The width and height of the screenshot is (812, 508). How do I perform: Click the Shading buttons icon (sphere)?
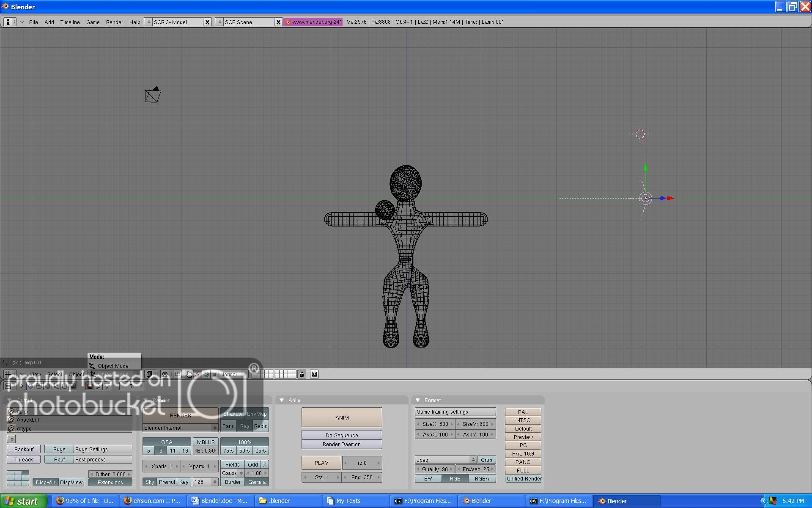point(47,386)
